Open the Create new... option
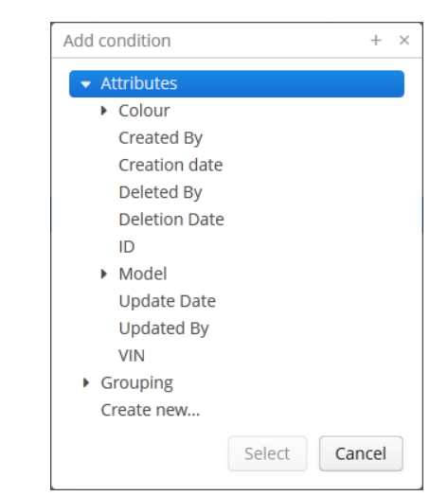 [x=151, y=410]
